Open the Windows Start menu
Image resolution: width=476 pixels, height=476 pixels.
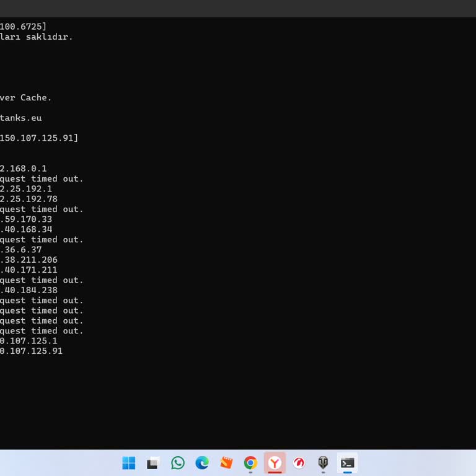coord(129,463)
